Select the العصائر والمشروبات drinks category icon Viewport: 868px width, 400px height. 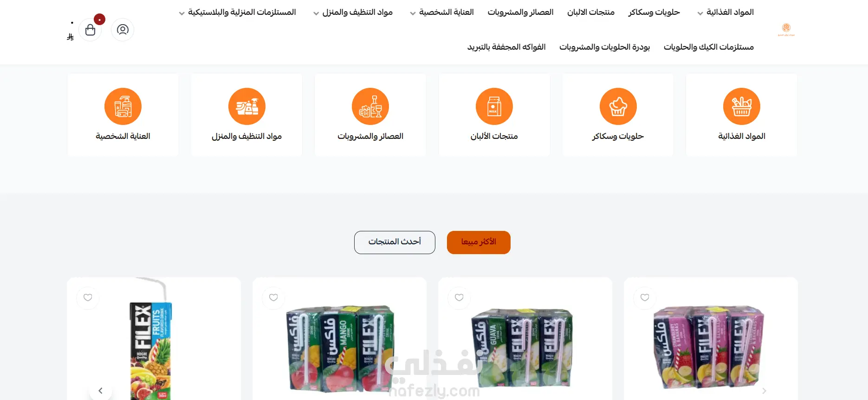(370, 106)
